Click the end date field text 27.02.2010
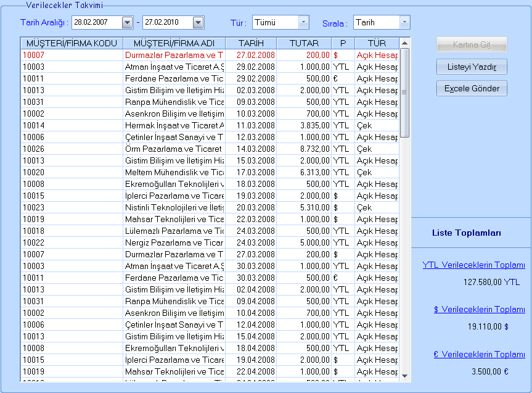 click(x=162, y=22)
